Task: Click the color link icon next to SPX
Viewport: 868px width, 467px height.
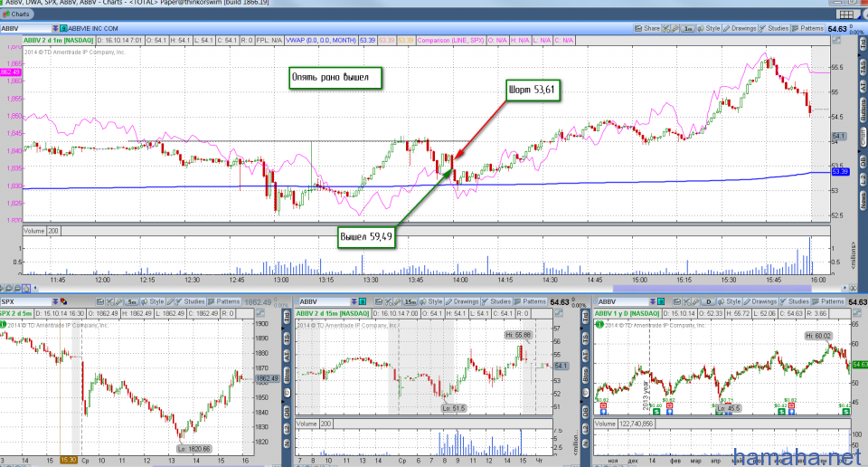Action: [x=63, y=302]
